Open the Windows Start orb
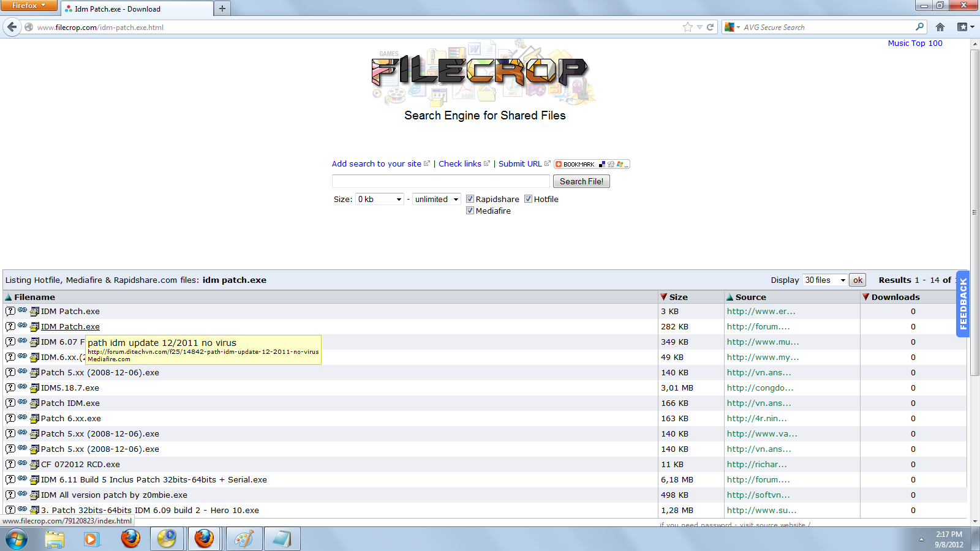This screenshot has width=980, height=551. pos(17,539)
